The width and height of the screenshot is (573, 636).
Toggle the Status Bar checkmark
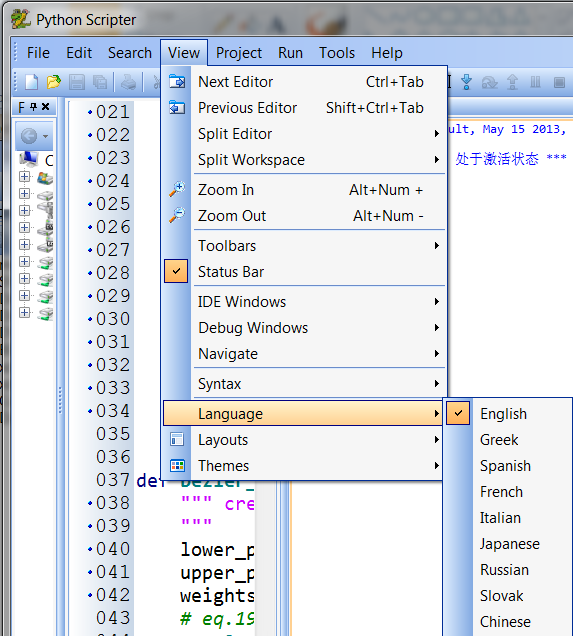[x=176, y=271]
